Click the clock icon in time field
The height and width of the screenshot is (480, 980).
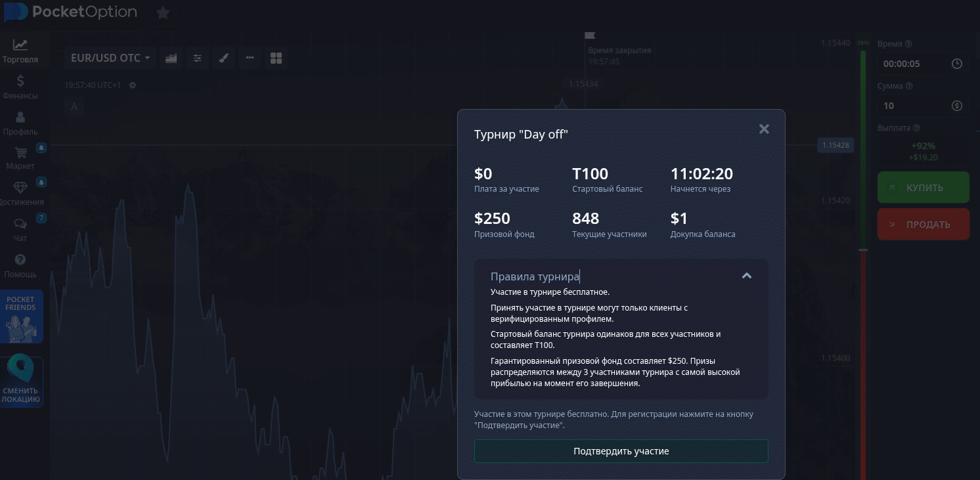coord(956,64)
